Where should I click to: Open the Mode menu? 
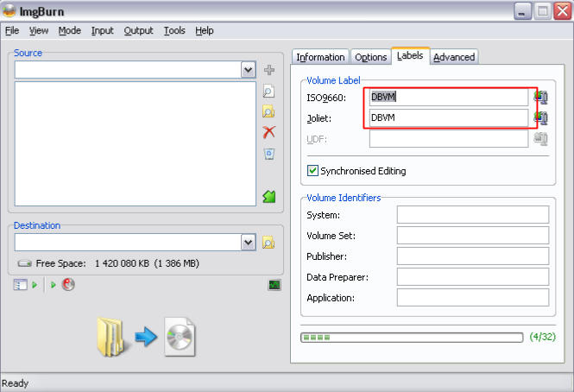70,30
